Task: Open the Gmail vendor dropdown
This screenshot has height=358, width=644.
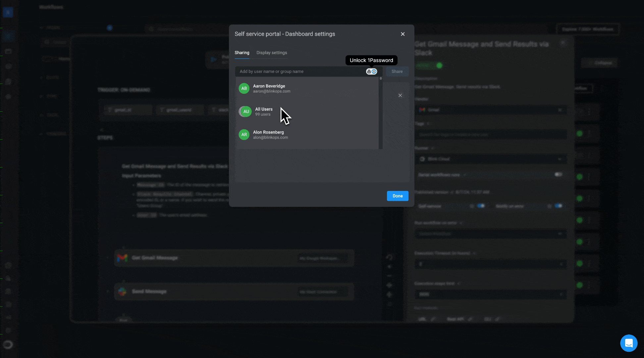Action: pos(490,110)
